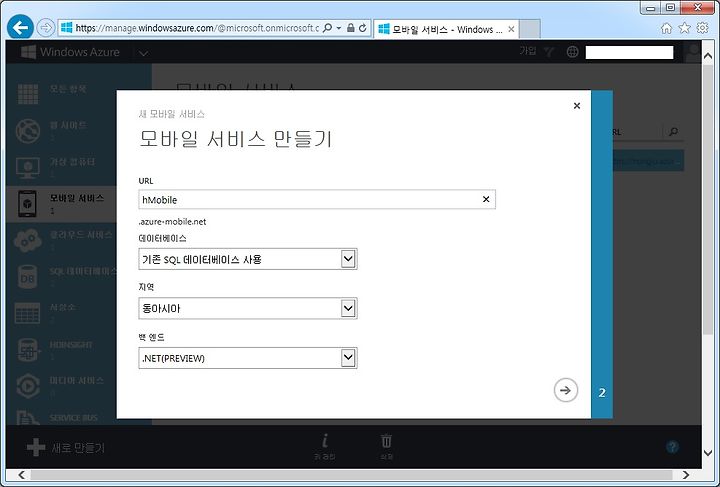Open Service Bus in the sidebar

(x=62, y=418)
